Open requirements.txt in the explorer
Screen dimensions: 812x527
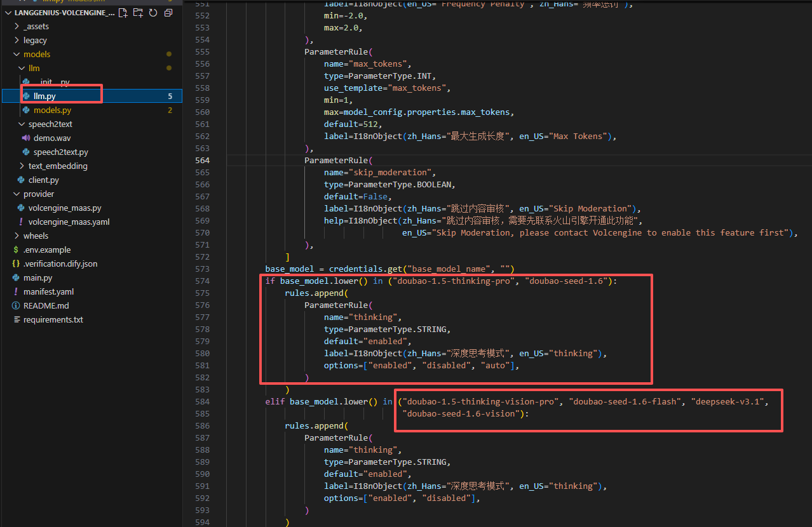(x=53, y=319)
